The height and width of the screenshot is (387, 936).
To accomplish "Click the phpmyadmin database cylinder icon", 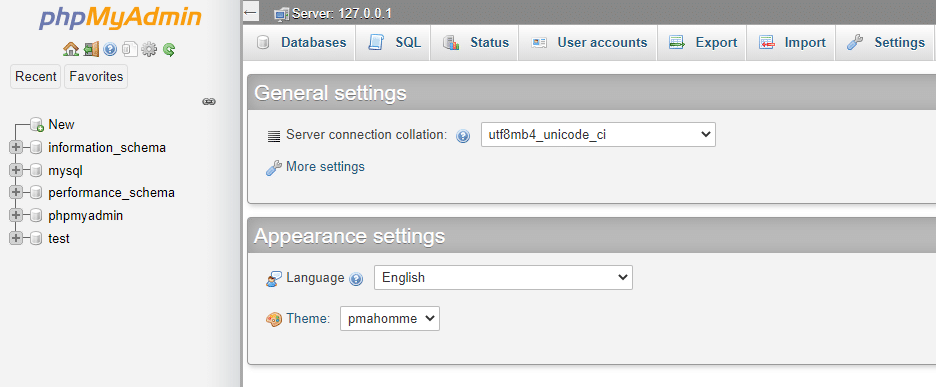I will coord(36,216).
